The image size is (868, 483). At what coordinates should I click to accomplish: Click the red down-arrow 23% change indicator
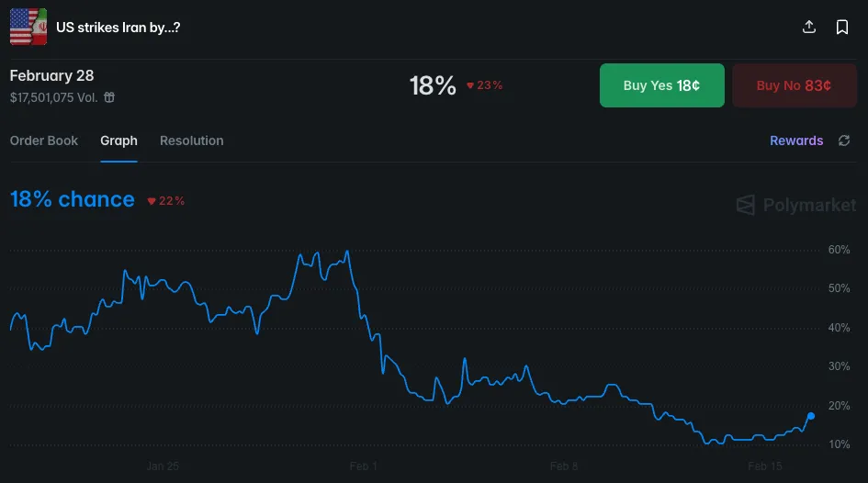[484, 85]
